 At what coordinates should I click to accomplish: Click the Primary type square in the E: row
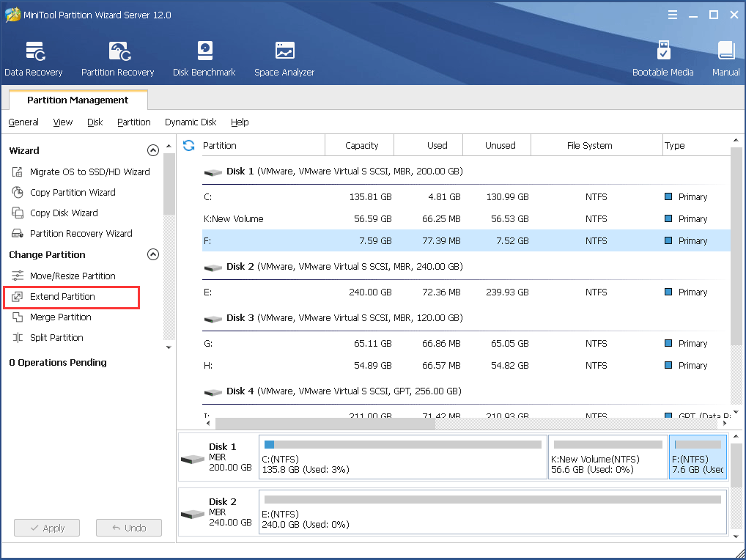point(668,292)
